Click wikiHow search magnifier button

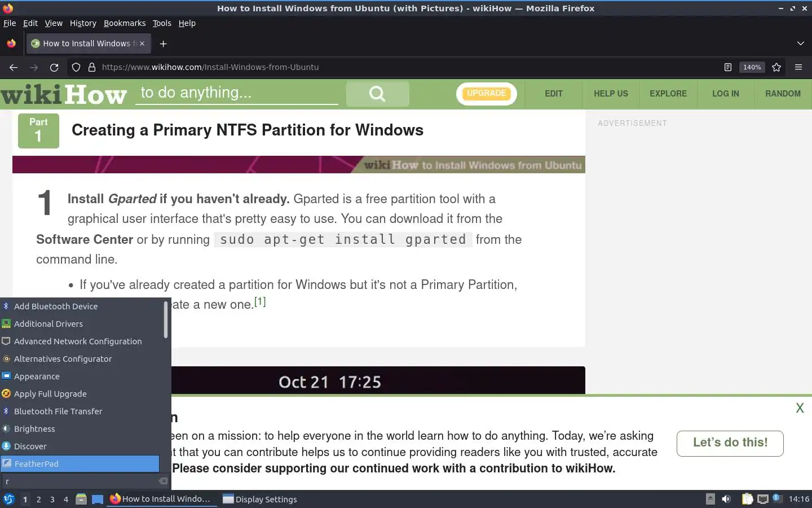pyautogui.click(x=377, y=94)
